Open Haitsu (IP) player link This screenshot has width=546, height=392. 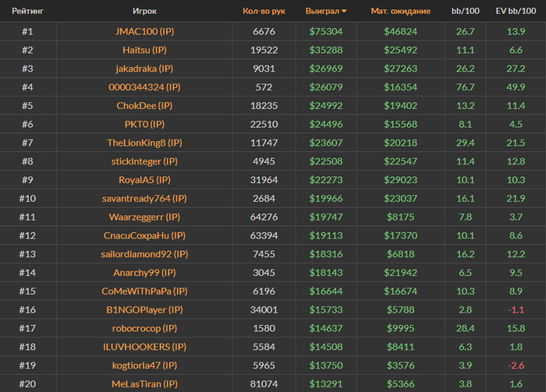pos(144,50)
